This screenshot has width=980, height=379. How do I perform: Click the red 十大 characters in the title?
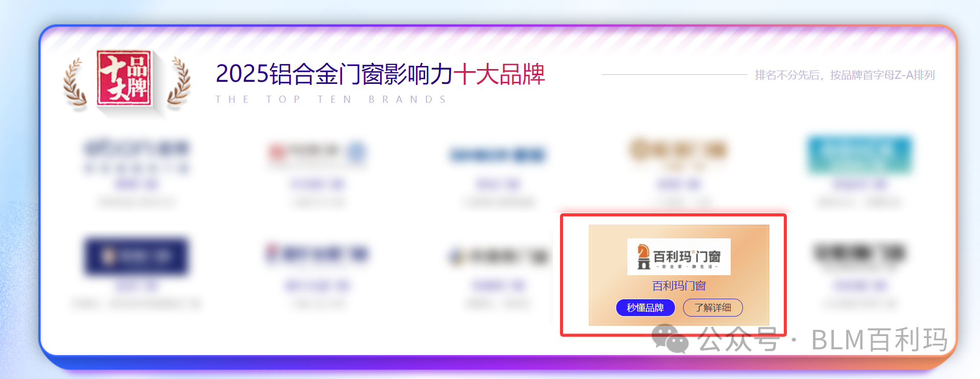476,74
